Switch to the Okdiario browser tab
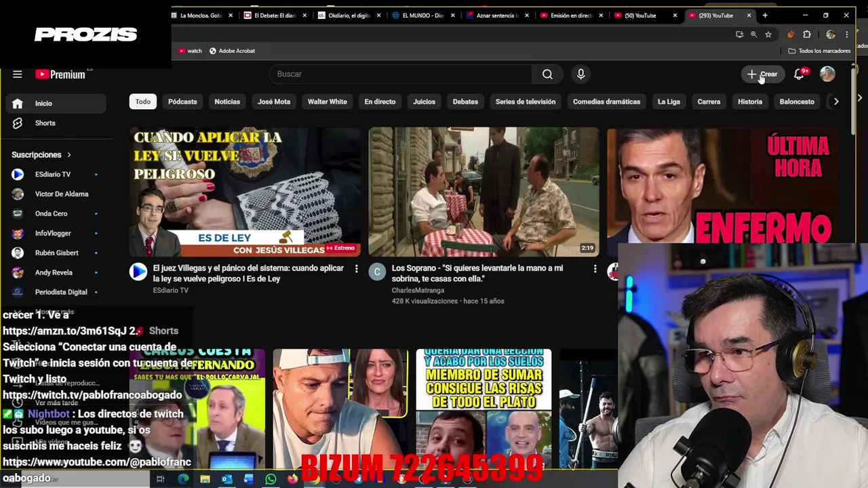Viewport: 868px width, 488px height. pyautogui.click(x=350, y=16)
